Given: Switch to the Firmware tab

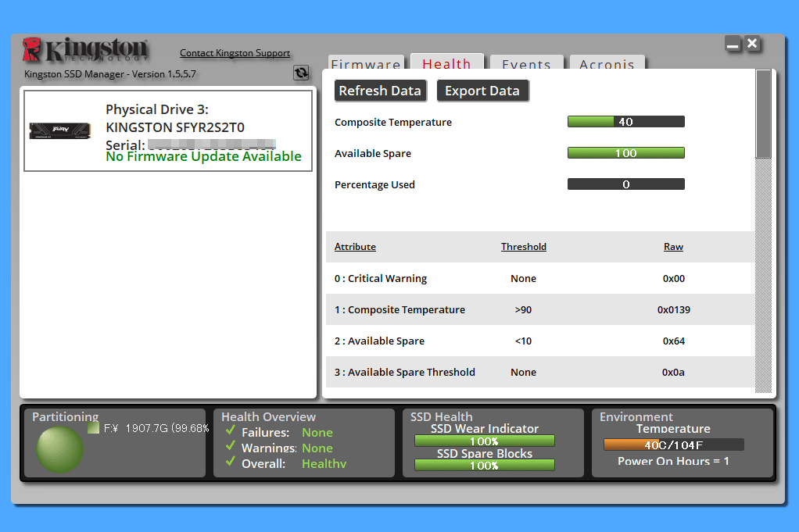Looking at the screenshot, I should 365,64.
